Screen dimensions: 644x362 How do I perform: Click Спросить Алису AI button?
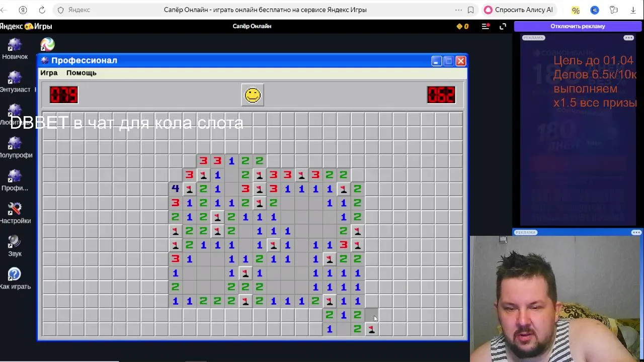(x=518, y=10)
